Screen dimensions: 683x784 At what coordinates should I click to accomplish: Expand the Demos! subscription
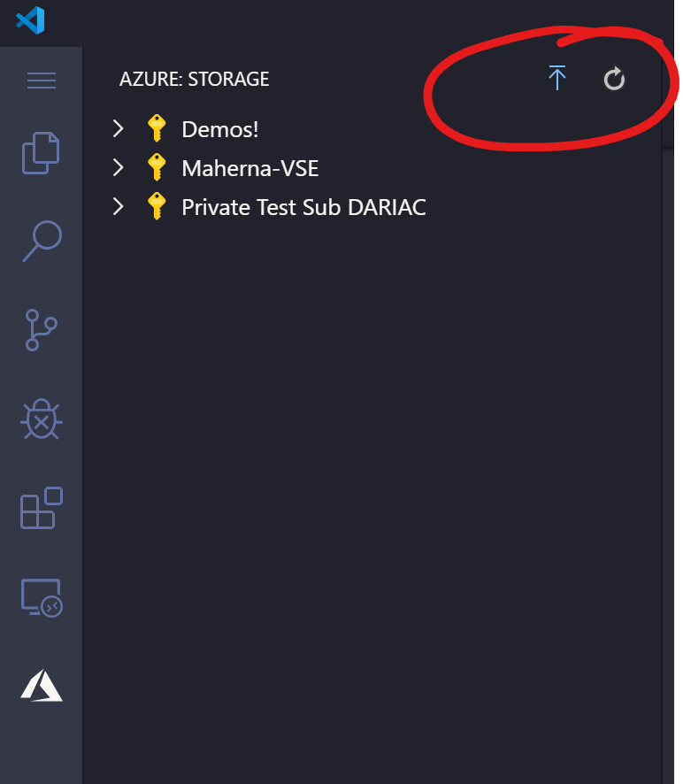pyautogui.click(x=118, y=128)
